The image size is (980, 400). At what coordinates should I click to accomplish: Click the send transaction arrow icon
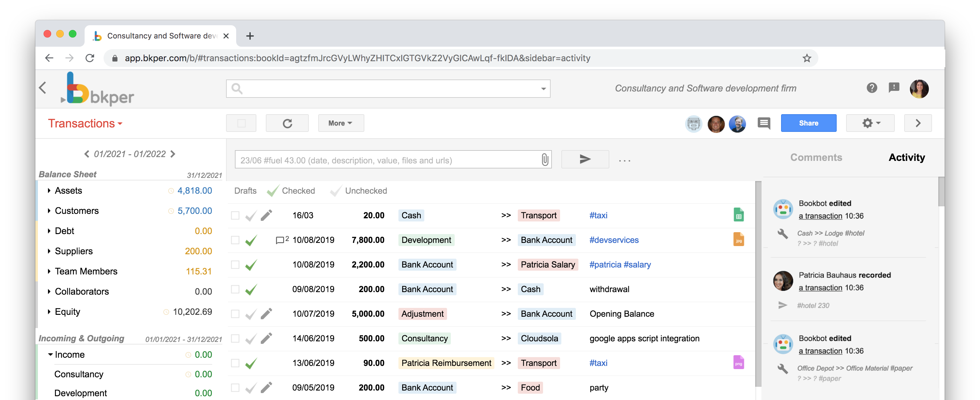[x=585, y=159]
